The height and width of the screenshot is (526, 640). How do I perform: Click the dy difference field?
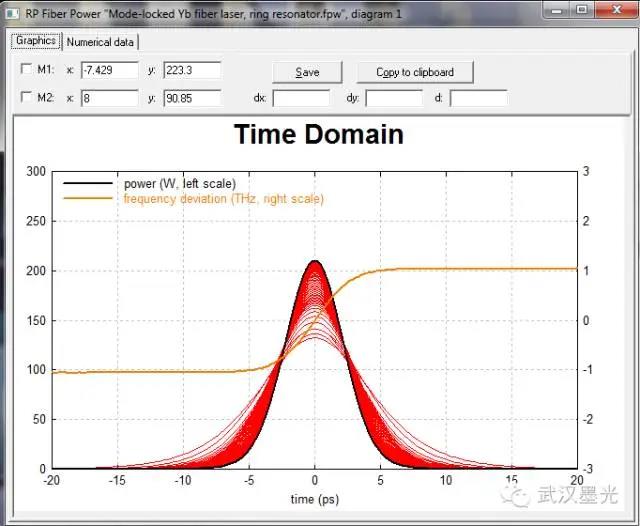394,98
